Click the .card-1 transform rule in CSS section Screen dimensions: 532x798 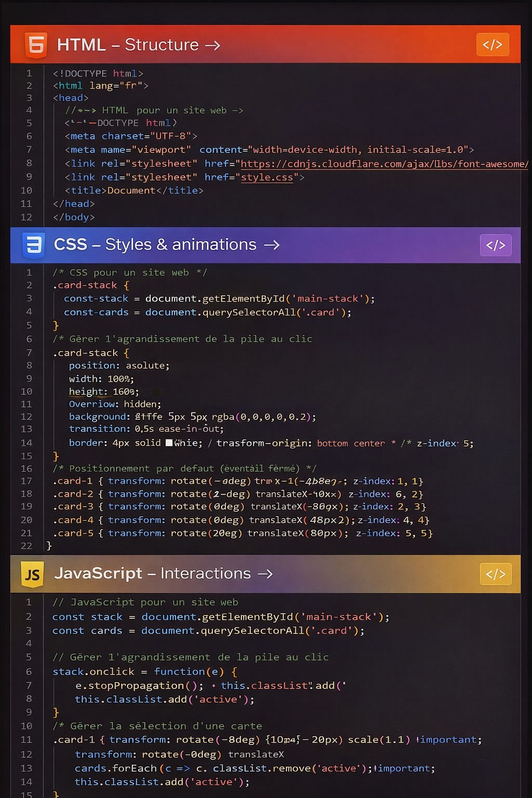[238, 482]
